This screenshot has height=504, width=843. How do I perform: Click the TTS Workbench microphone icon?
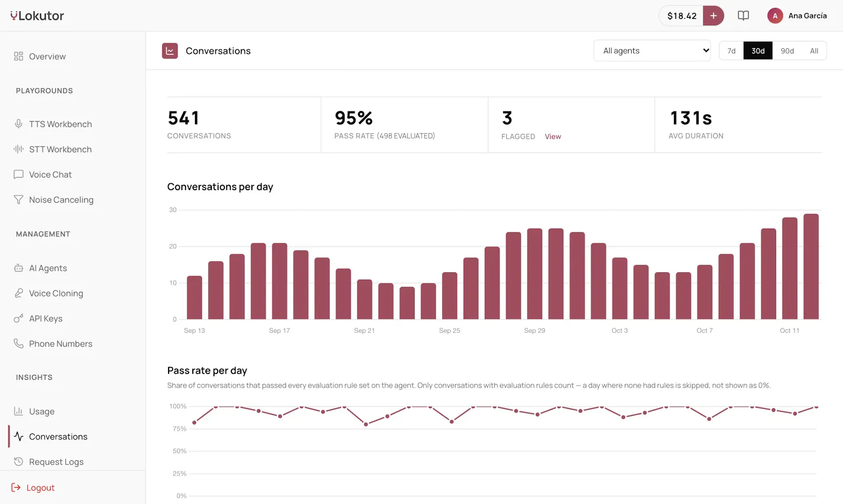(18, 124)
